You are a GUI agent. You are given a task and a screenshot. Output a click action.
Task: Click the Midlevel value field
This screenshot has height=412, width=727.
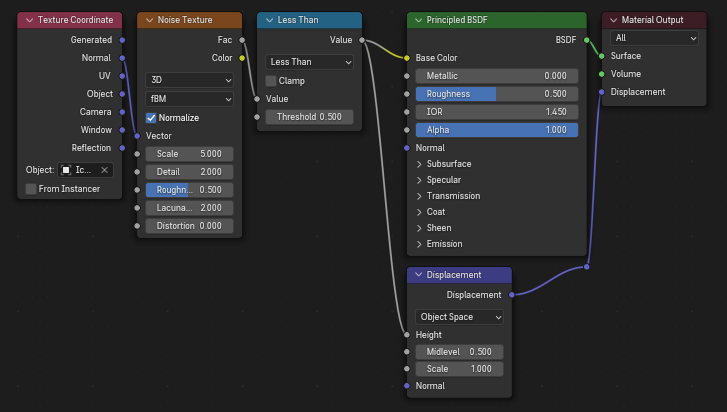click(459, 352)
